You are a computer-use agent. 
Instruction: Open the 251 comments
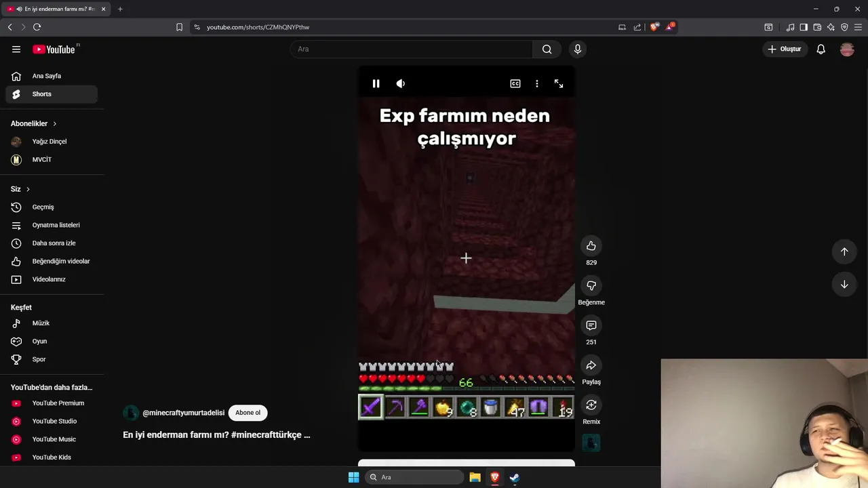591,326
